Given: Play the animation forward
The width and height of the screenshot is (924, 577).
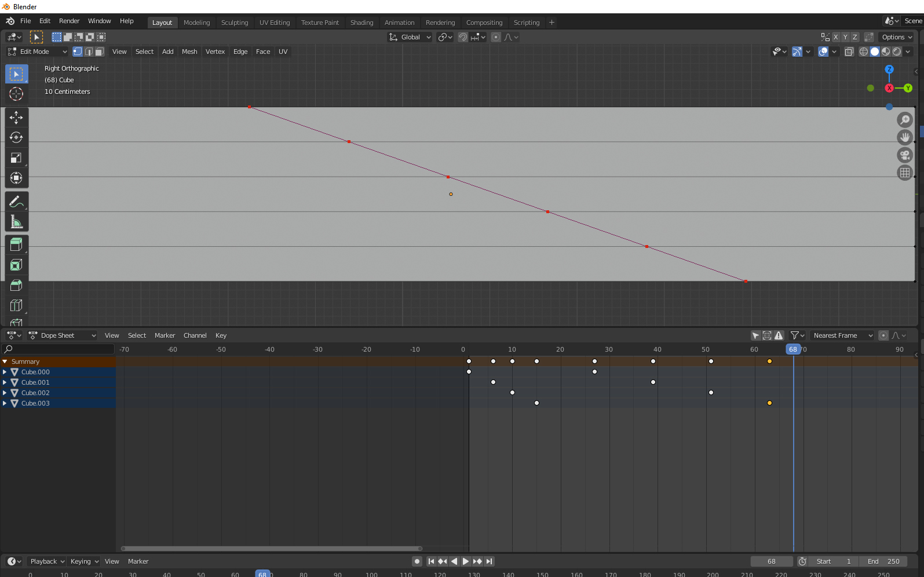Looking at the screenshot, I should pyautogui.click(x=466, y=561).
